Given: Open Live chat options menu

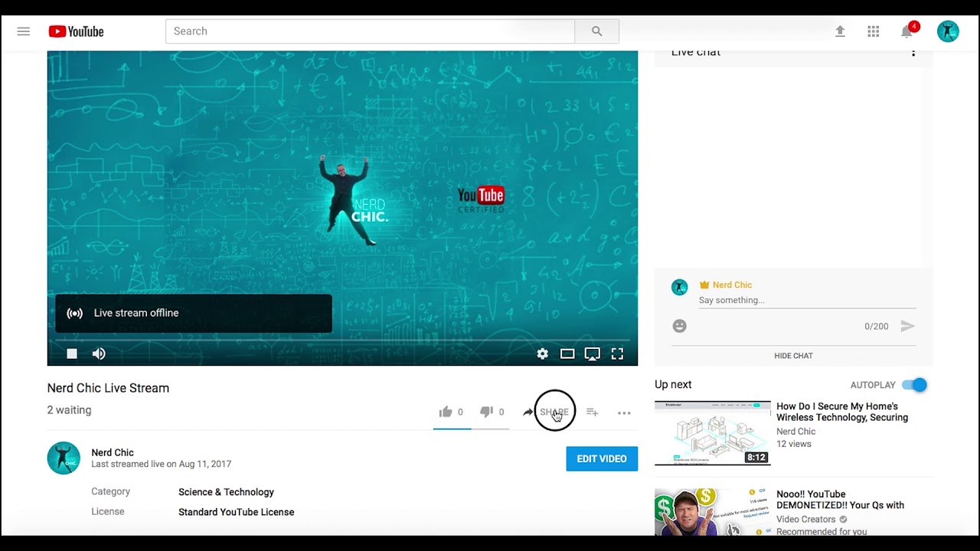Looking at the screenshot, I should coord(913,52).
